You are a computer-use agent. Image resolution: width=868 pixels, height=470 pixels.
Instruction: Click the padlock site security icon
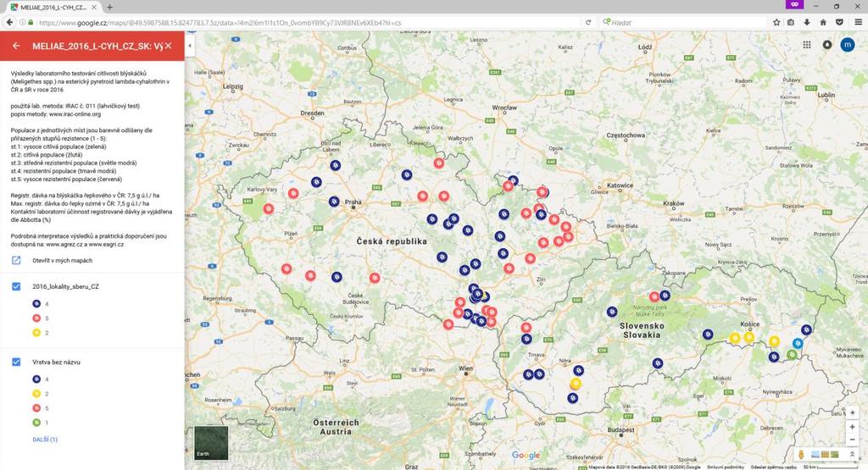point(31,23)
